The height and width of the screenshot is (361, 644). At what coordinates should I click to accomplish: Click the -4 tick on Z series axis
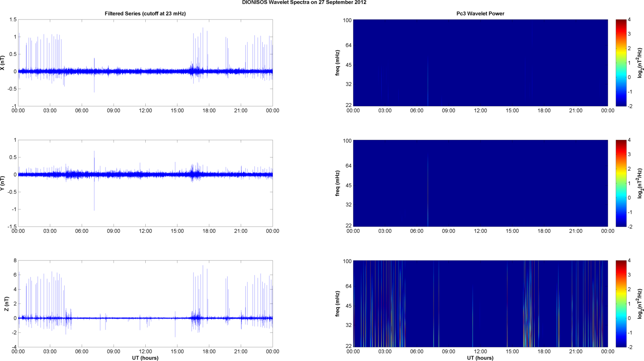tap(14, 347)
